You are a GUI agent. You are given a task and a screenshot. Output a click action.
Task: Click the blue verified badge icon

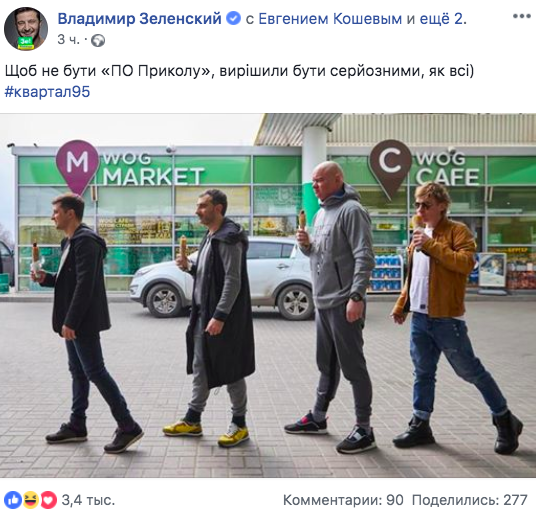click(234, 18)
